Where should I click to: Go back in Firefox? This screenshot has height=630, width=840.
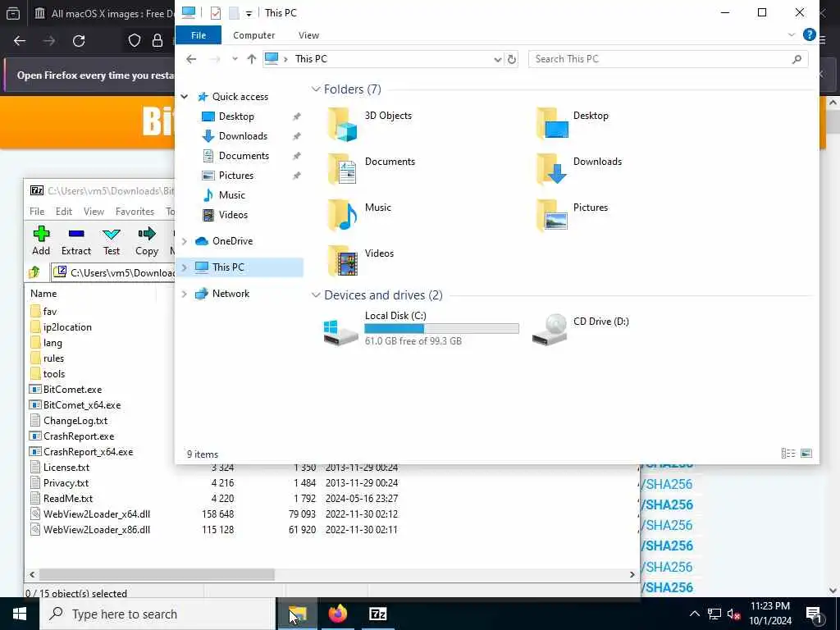(x=20, y=41)
